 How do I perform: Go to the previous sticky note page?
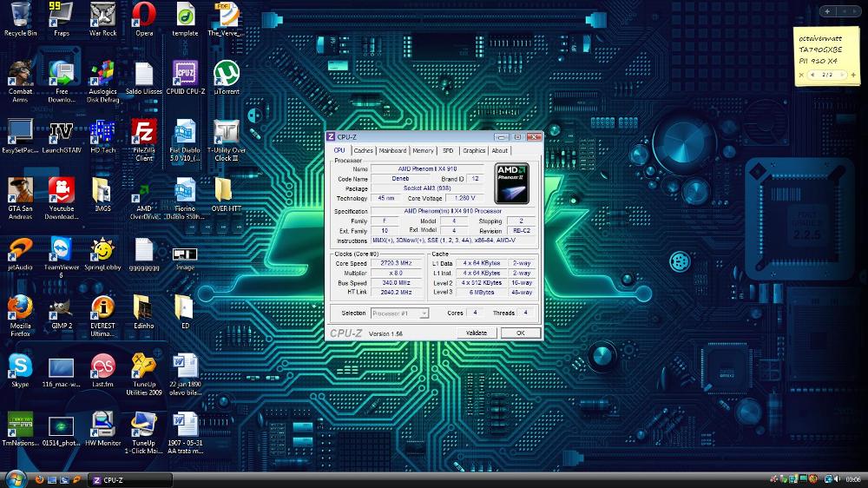812,75
